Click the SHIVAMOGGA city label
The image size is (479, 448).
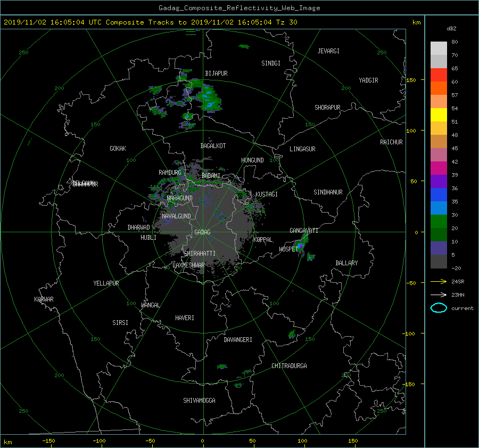tap(199, 401)
